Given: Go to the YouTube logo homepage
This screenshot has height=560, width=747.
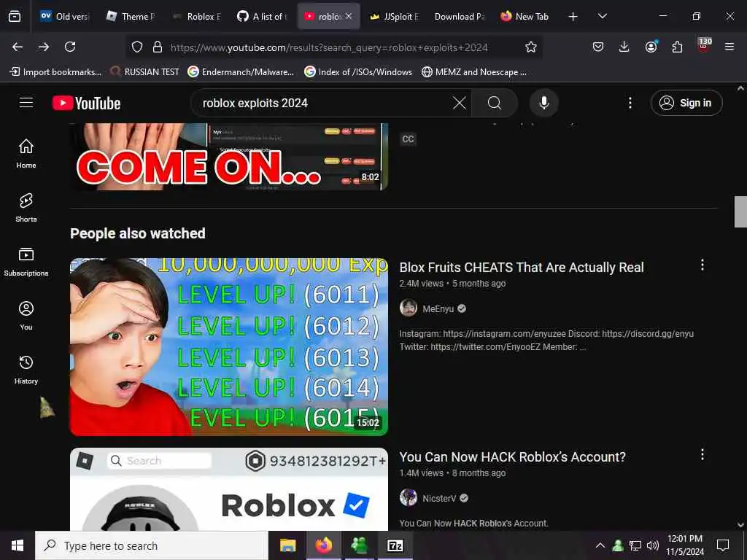Looking at the screenshot, I should click(x=87, y=103).
